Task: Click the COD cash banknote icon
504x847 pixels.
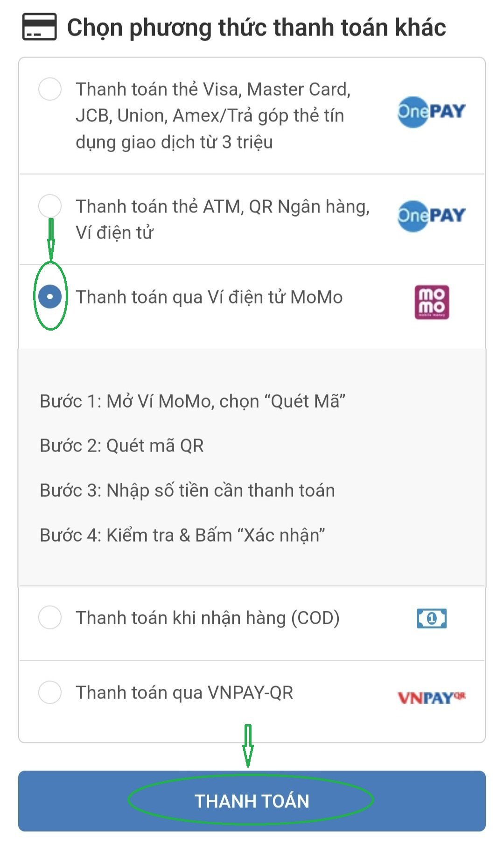Action: [432, 618]
